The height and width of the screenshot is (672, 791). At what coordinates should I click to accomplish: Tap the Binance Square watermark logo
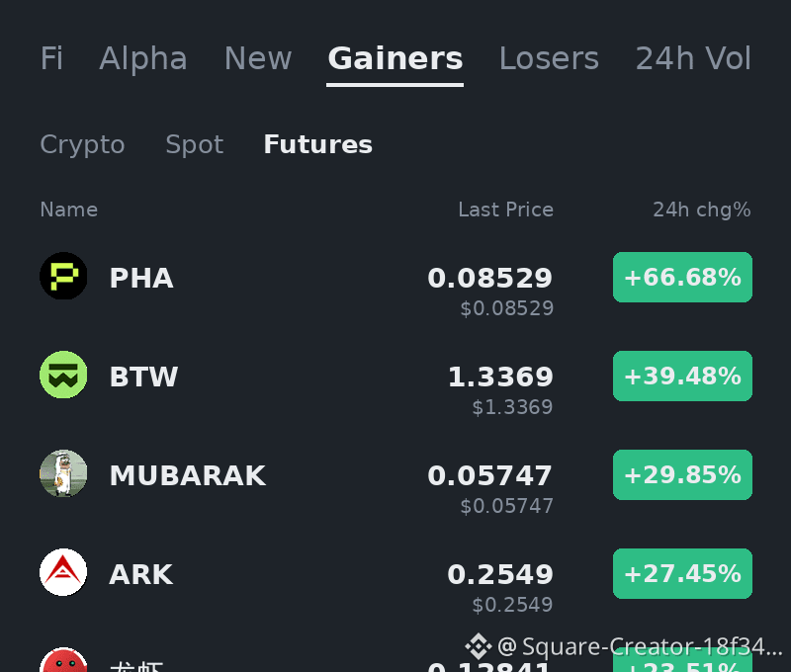(x=478, y=646)
